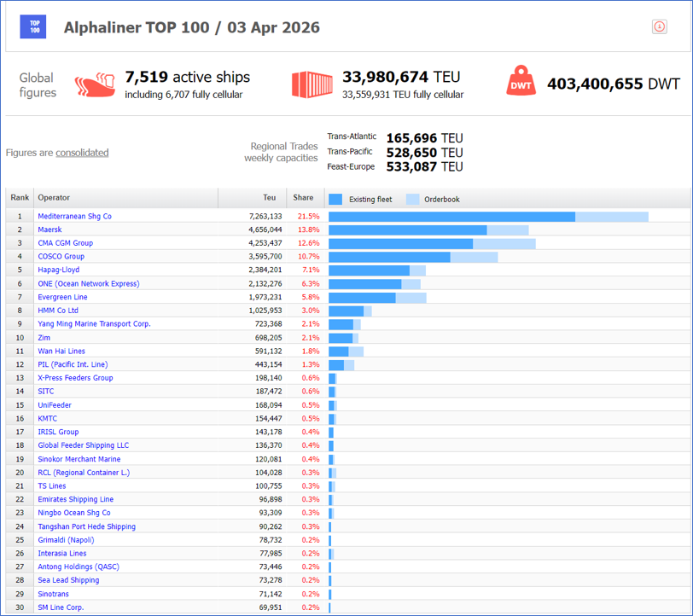Select the CMA CGM Group link
This screenshot has height=616, width=693.
(x=65, y=243)
